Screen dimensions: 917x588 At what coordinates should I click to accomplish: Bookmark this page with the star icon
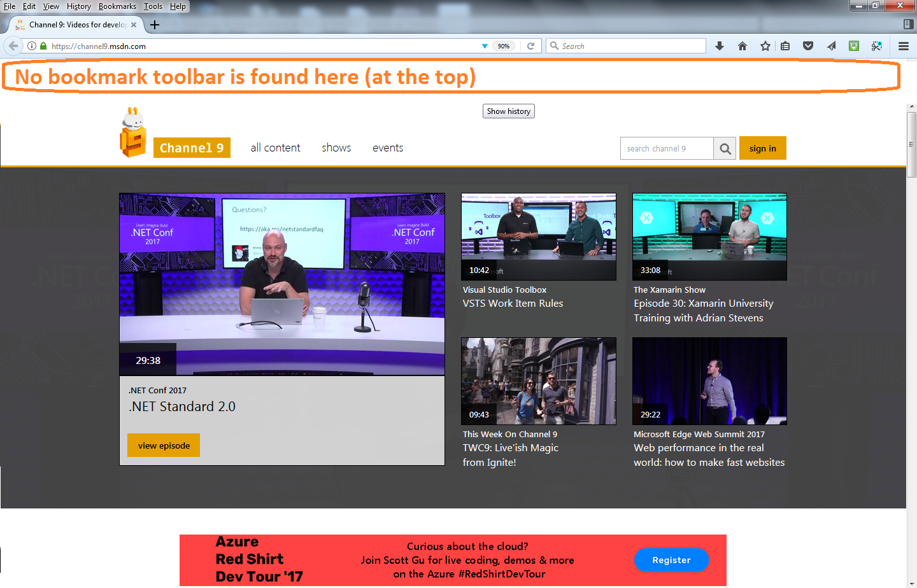coord(765,46)
